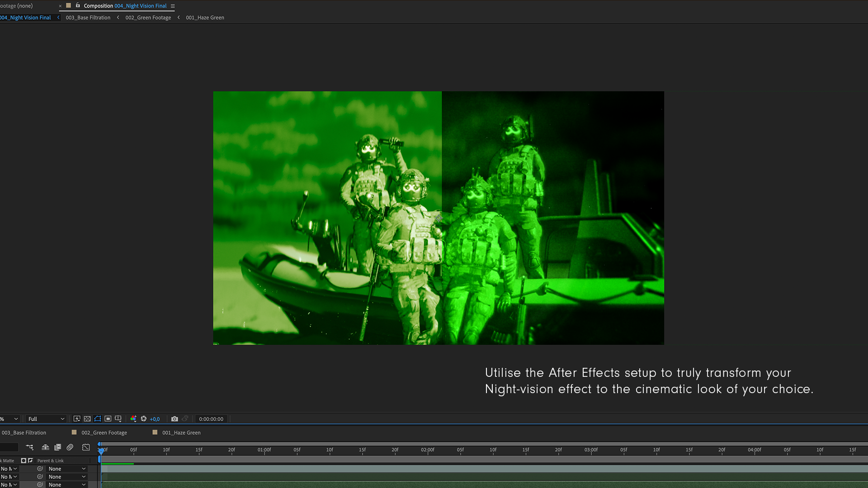Click the pick whip spiral next to None
The height and width of the screenshot is (488, 868).
40,469
